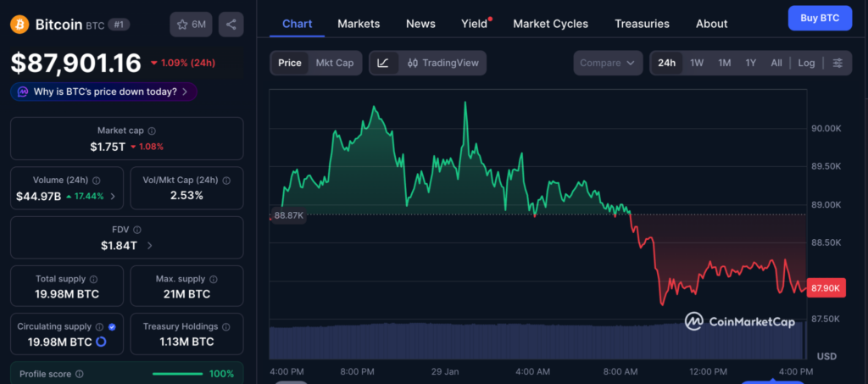
Task: Open the Compare dropdown
Action: coord(608,63)
